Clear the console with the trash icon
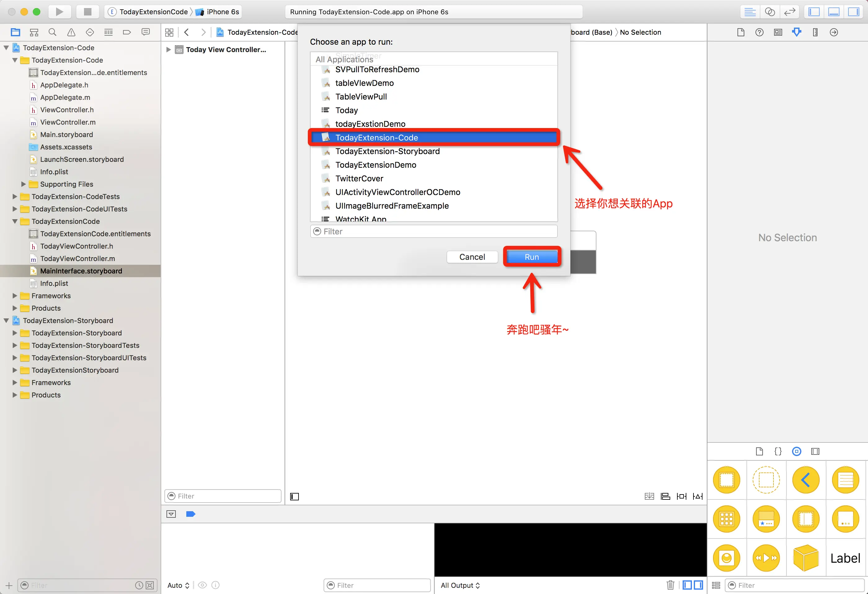The image size is (868, 594). coord(670,585)
